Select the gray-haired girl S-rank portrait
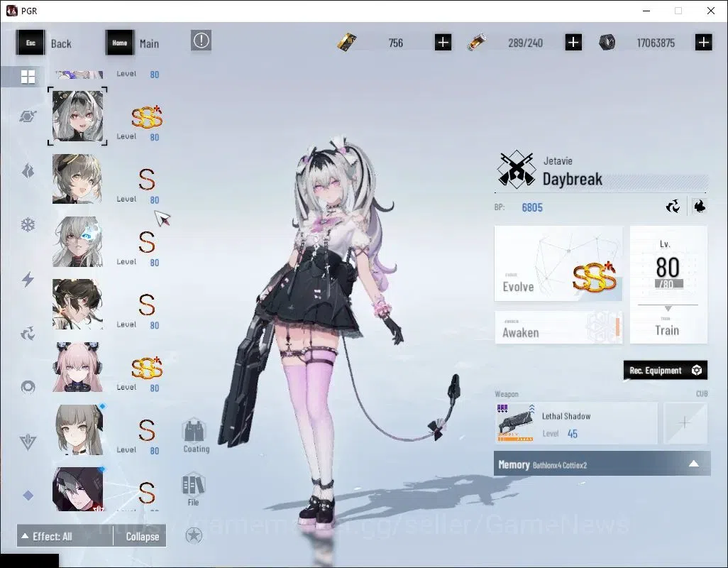This screenshot has height=568, width=728. click(77, 430)
